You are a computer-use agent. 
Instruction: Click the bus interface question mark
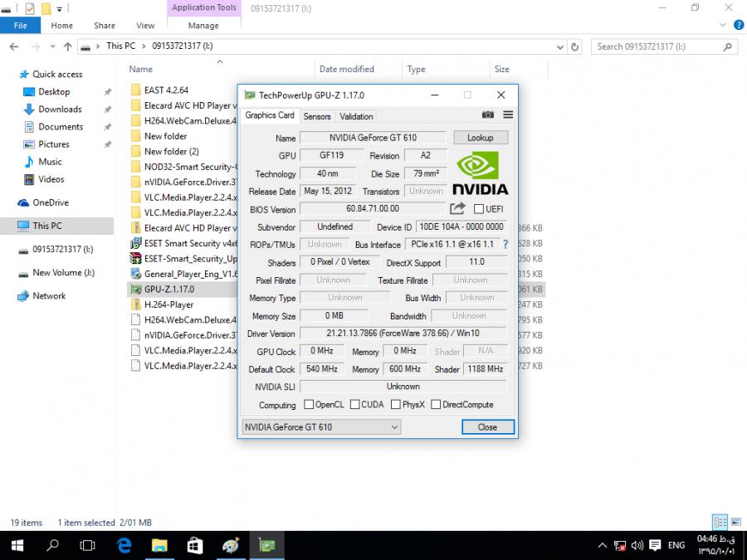[x=505, y=244]
